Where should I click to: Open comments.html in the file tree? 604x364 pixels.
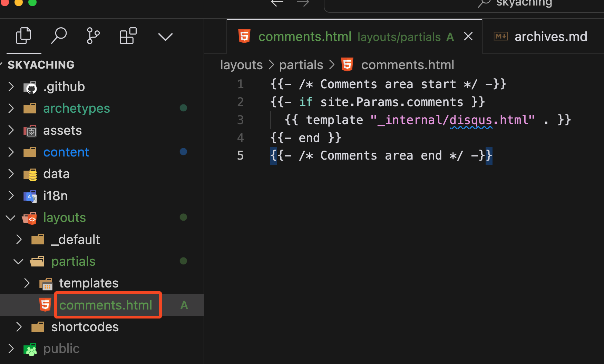[106, 305]
